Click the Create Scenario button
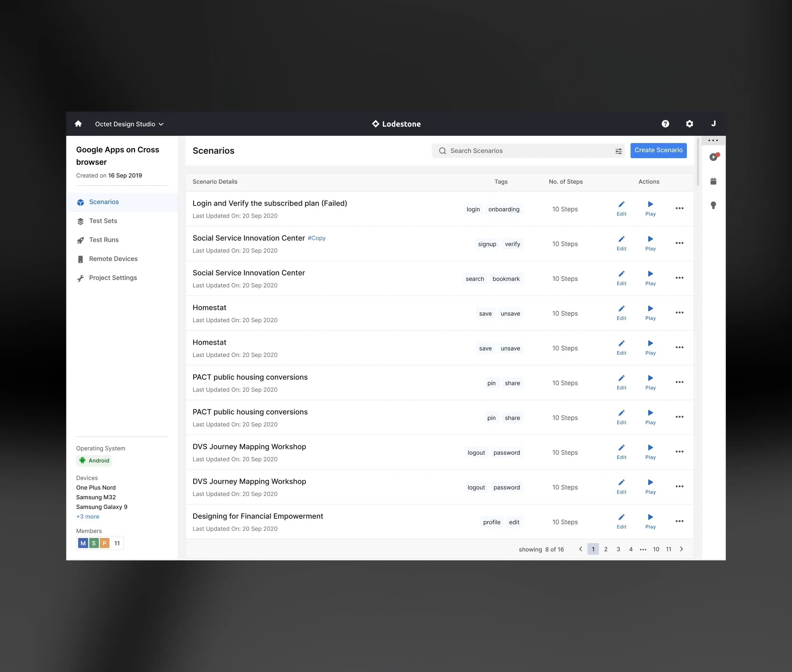Image resolution: width=792 pixels, height=672 pixels. pyautogui.click(x=658, y=151)
